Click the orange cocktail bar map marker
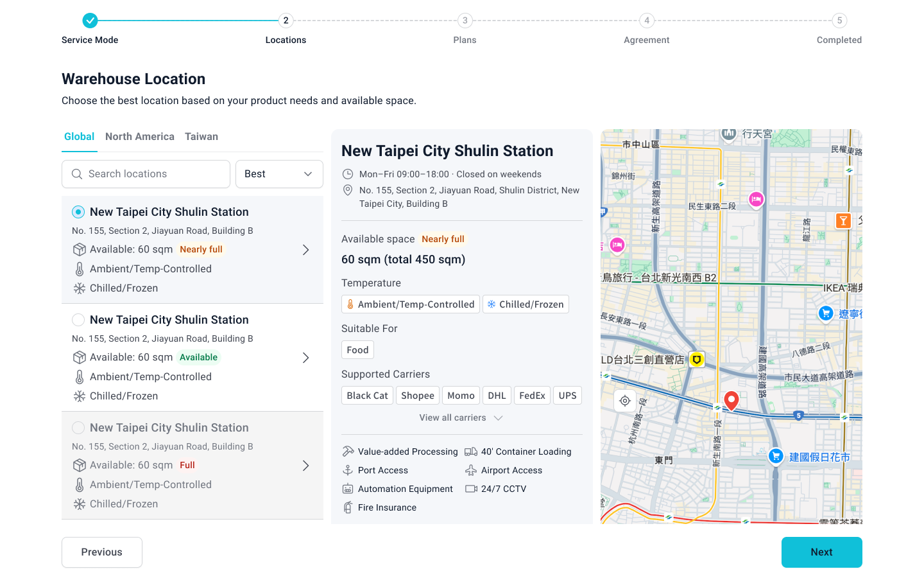 point(843,221)
